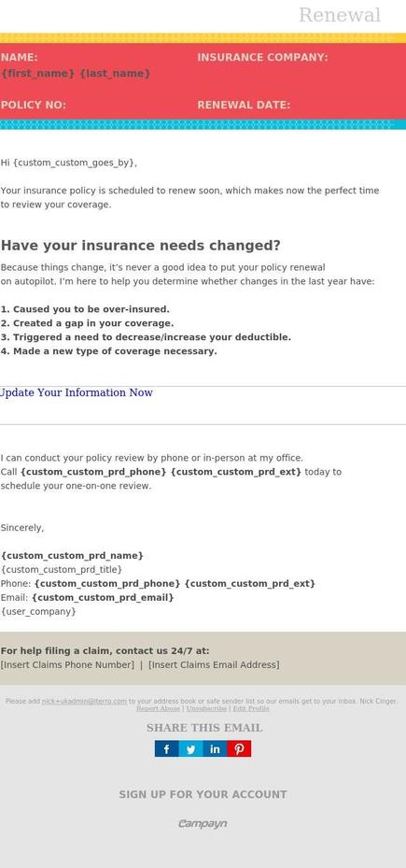Image resolution: width=406 pixels, height=868 pixels.
Task: Click the Renewal title at top
Action: (340, 15)
